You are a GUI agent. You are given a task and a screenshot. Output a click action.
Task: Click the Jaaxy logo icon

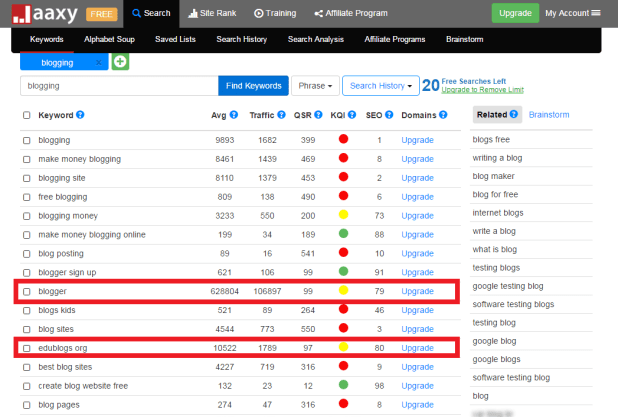(21, 14)
